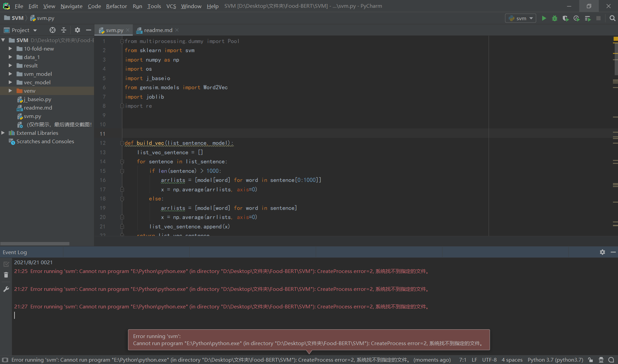Select the svm.py editor tab

(114, 30)
